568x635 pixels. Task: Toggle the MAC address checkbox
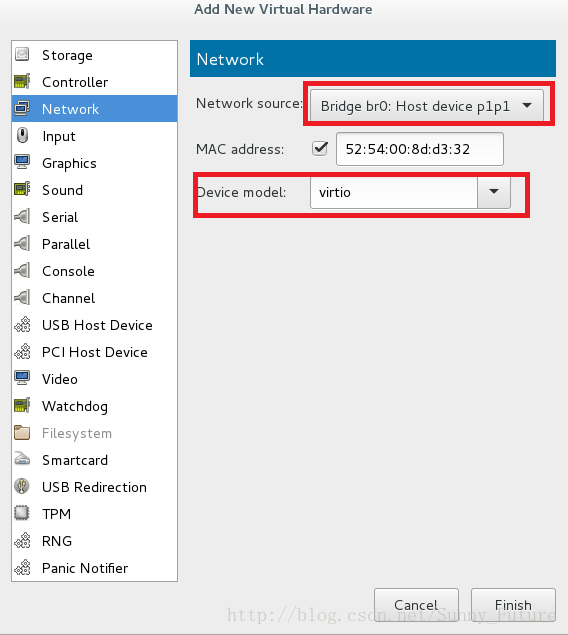point(320,148)
